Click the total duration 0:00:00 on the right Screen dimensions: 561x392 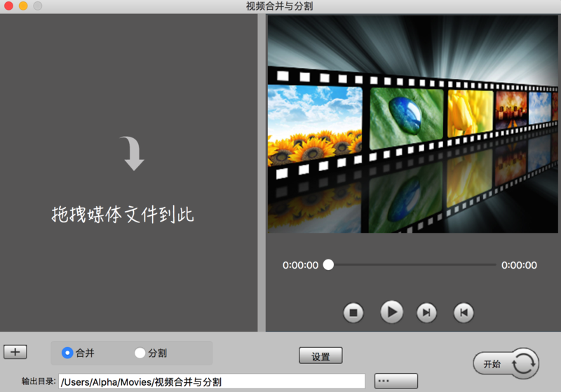click(519, 265)
